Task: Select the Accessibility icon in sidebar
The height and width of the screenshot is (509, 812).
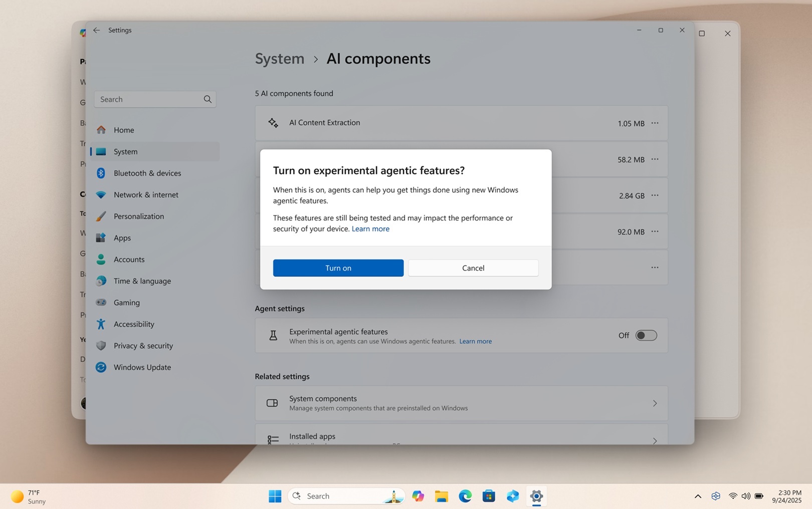Action: point(101,324)
